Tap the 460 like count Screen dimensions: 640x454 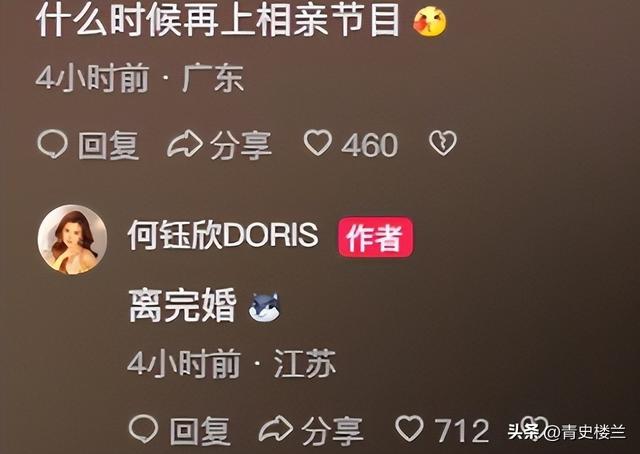coord(369,145)
